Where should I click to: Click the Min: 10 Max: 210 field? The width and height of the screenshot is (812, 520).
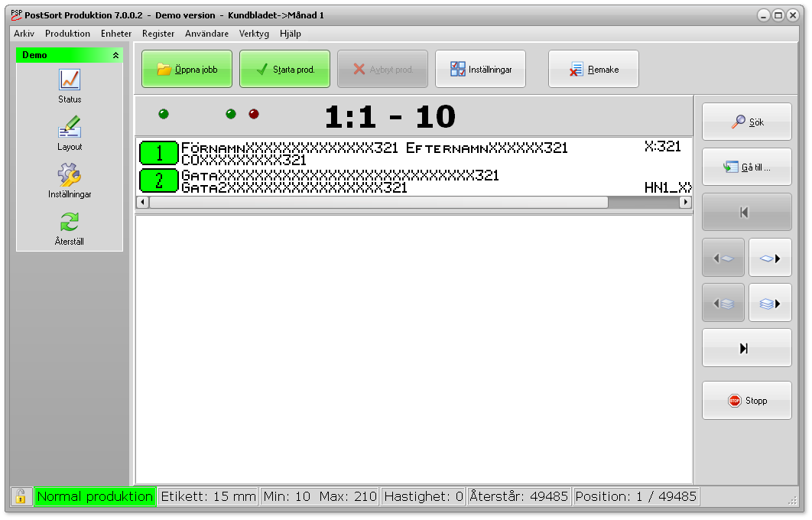pos(320,497)
